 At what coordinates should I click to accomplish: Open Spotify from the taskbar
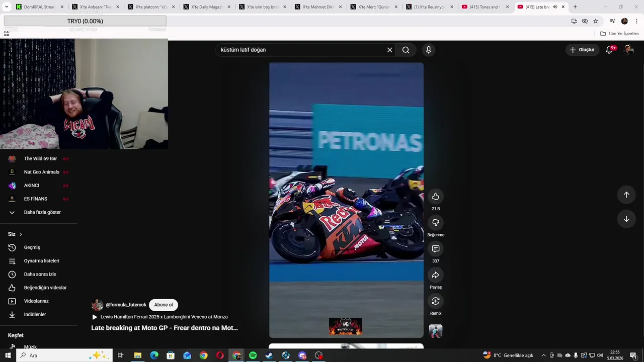pyautogui.click(x=253, y=355)
